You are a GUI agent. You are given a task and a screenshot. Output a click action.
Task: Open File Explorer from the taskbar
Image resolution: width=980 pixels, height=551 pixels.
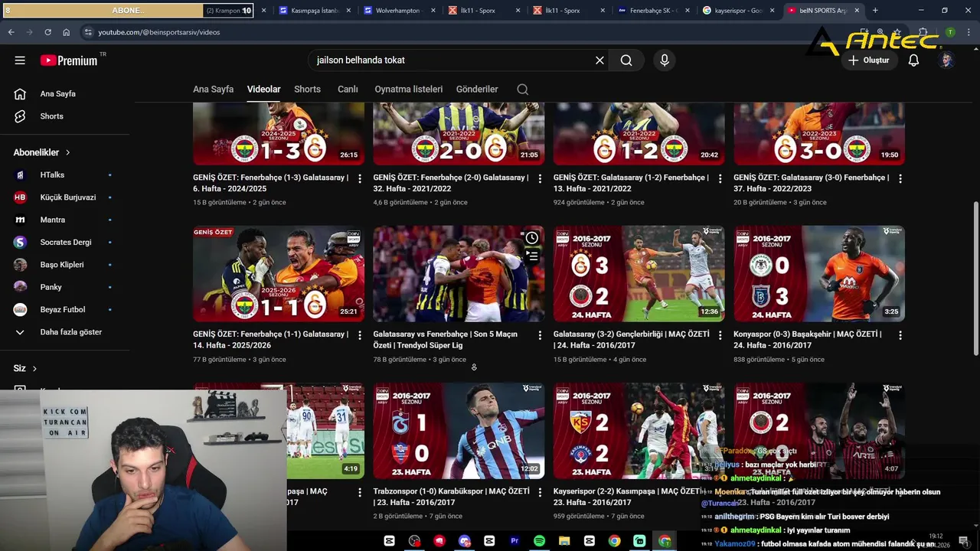pos(564,541)
